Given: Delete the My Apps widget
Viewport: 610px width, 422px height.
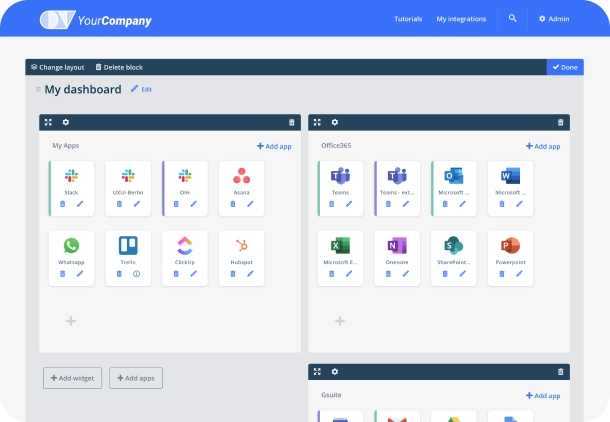Looking at the screenshot, I should pyautogui.click(x=292, y=123).
